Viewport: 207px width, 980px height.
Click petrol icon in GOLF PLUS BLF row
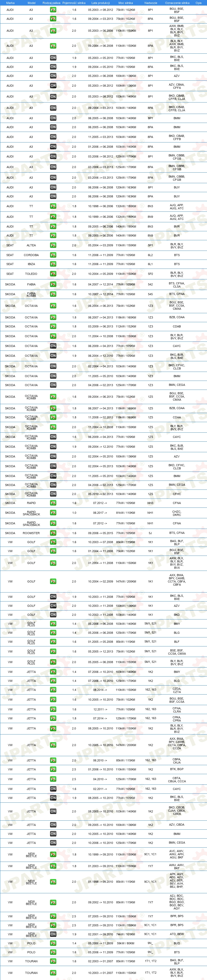coord(53,642)
